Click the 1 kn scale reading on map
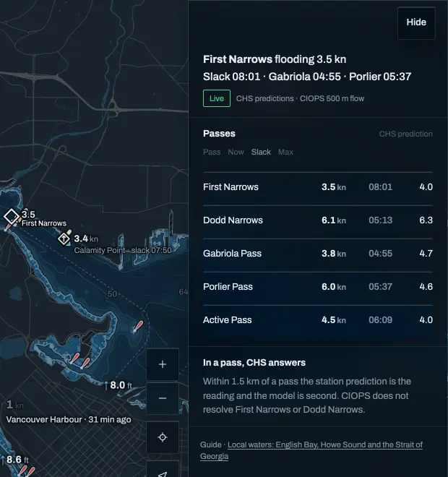 (x=15, y=405)
